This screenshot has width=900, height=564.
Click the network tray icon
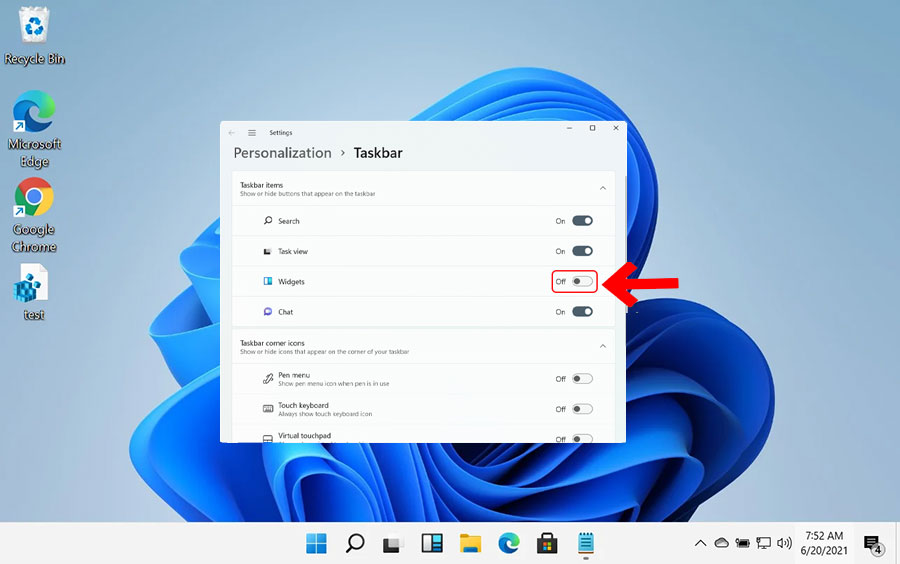click(x=763, y=543)
